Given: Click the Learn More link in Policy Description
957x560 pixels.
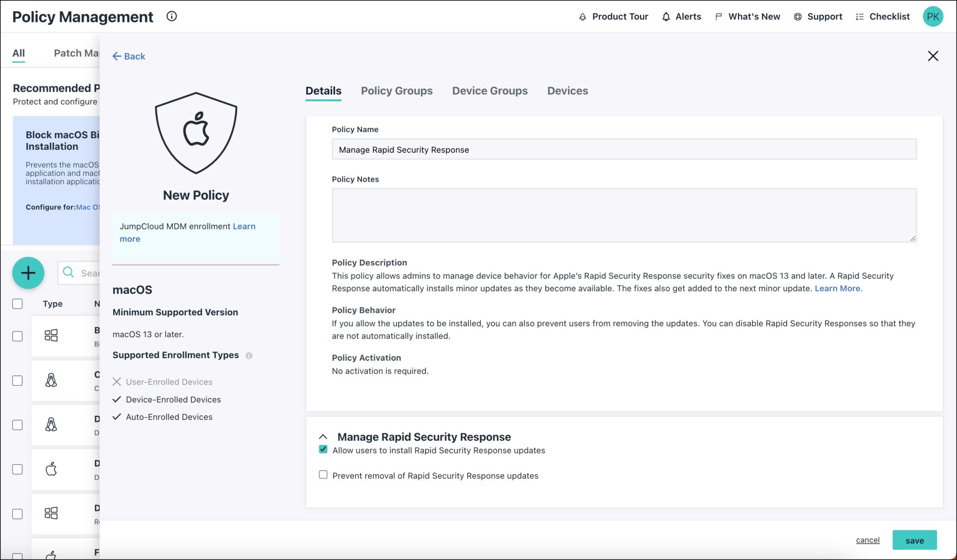Looking at the screenshot, I should (x=837, y=288).
